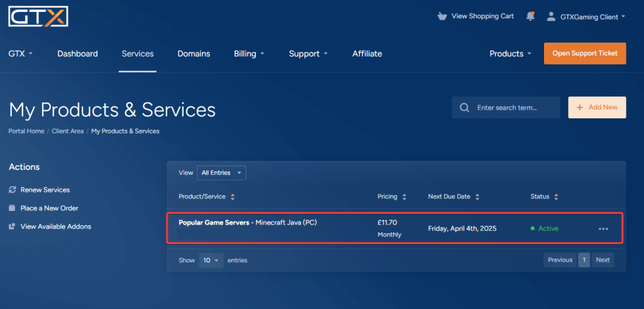This screenshot has width=644, height=309.
Task: Select page 1 in pagination
Action: click(x=584, y=260)
